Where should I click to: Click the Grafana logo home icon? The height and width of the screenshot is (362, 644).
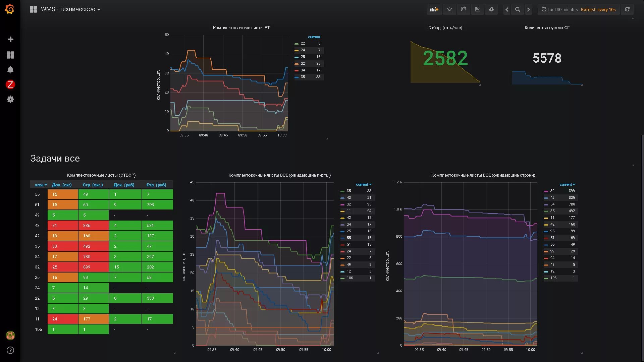point(10,9)
